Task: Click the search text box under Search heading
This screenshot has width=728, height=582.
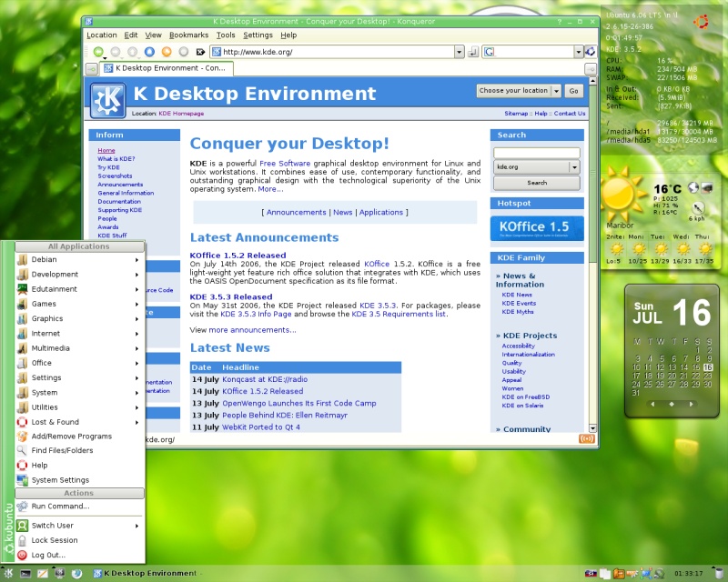Action: pos(537,153)
